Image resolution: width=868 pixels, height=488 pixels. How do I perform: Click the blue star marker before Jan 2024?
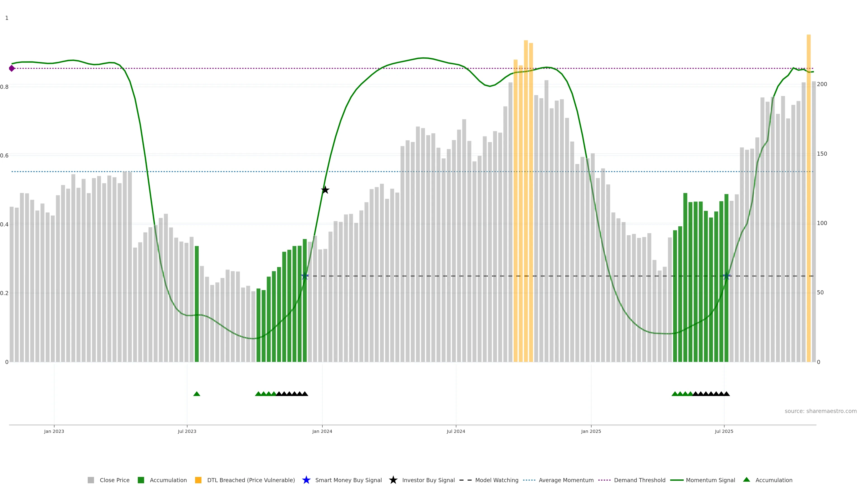pyautogui.click(x=305, y=276)
